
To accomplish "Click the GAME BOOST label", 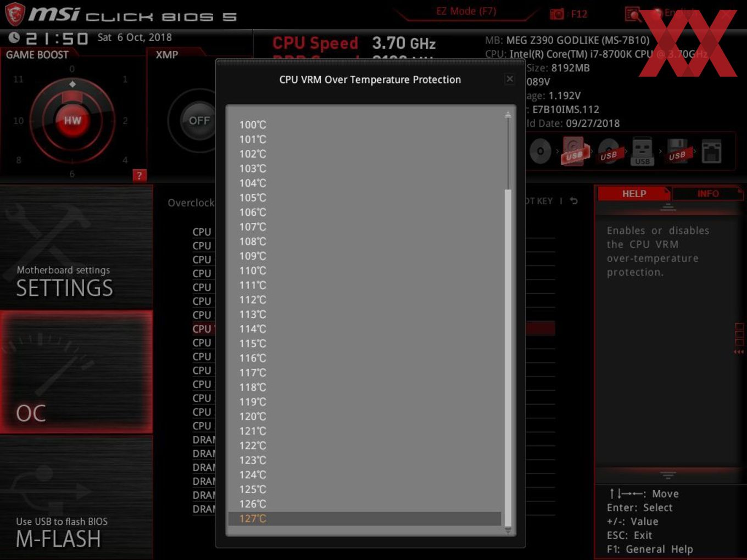I will pyautogui.click(x=37, y=55).
